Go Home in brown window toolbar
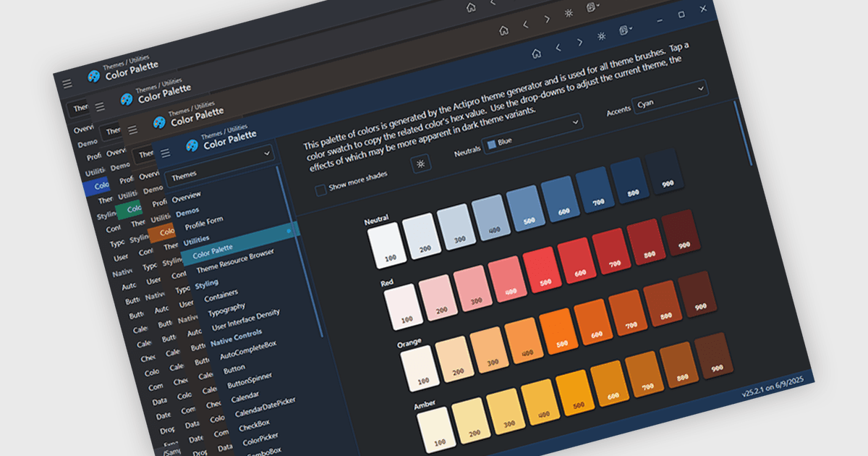868x456 pixels. (x=503, y=30)
